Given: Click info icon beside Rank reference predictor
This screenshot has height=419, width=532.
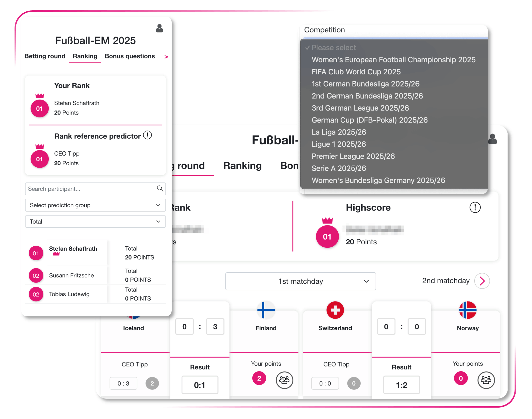Looking at the screenshot, I should pyautogui.click(x=147, y=135).
